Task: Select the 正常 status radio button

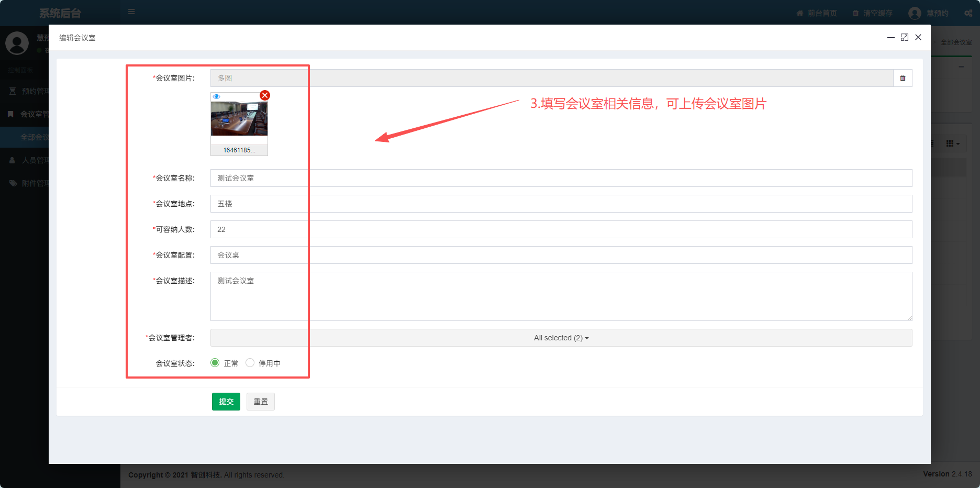Action: coord(215,363)
